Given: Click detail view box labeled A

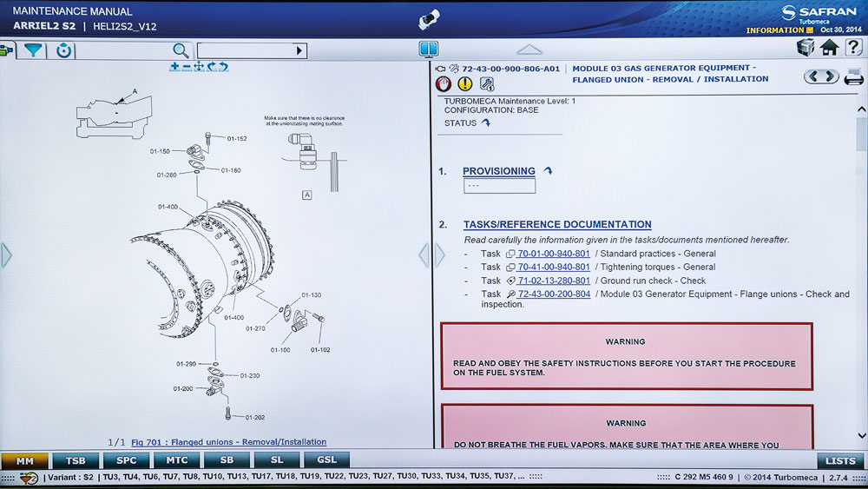Looking at the screenshot, I should 306,195.
